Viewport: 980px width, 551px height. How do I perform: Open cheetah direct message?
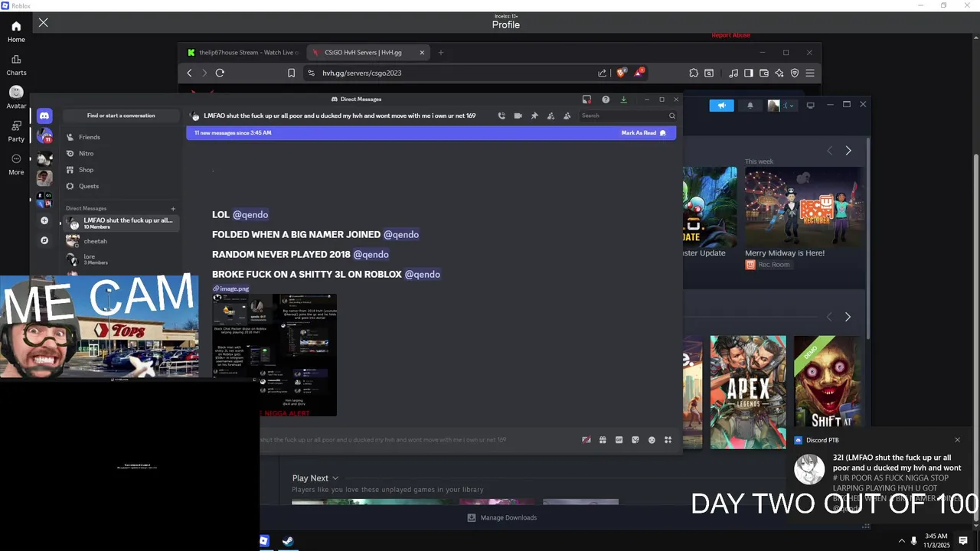121,241
